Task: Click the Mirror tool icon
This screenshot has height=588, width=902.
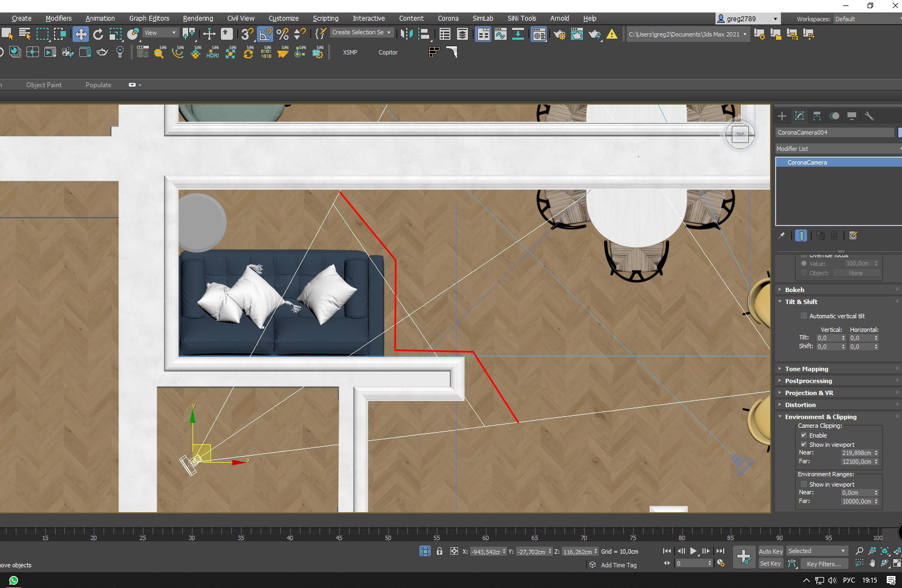Action: [406, 34]
